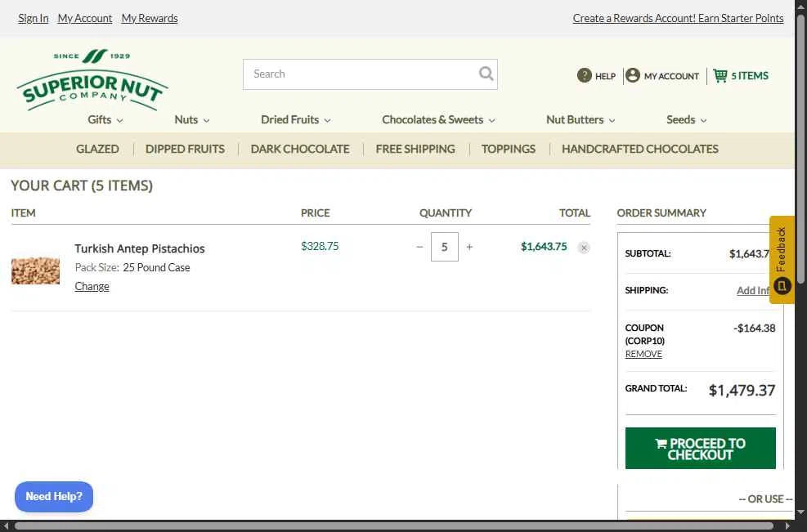Click Add Info for shipping
Screen dimensions: 807x532
pos(754,291)
